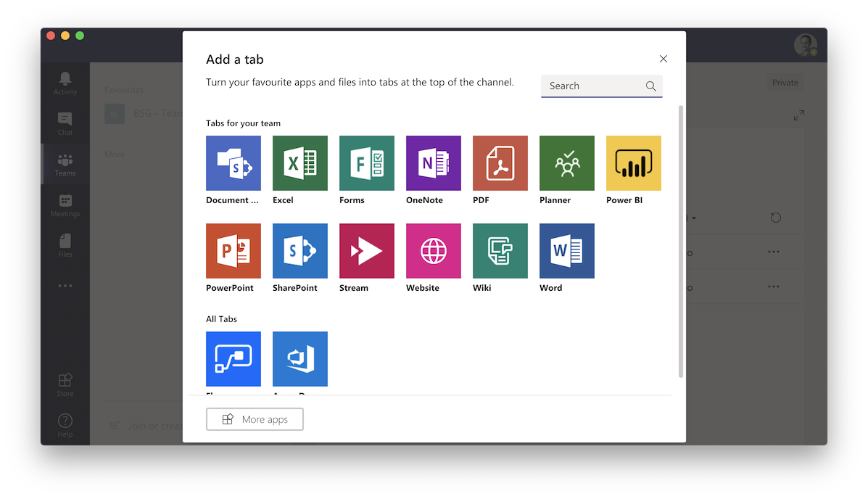This screenshot has width=868, height=499.
Task: Show more apps via the sidebar ellipsis
Action: [65, 286]
